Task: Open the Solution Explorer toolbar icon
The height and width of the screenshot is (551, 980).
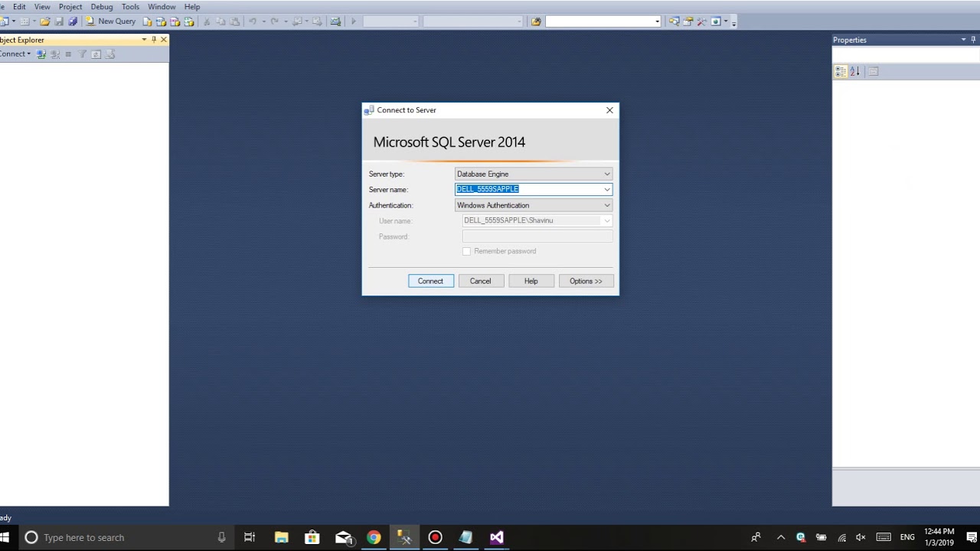Action: point(674,21)
